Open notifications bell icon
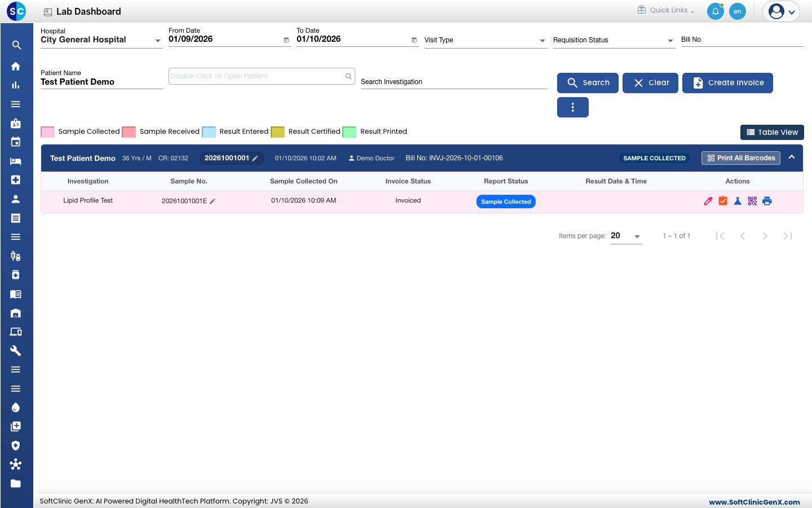The image size is (812, 508). pos(716,11)
